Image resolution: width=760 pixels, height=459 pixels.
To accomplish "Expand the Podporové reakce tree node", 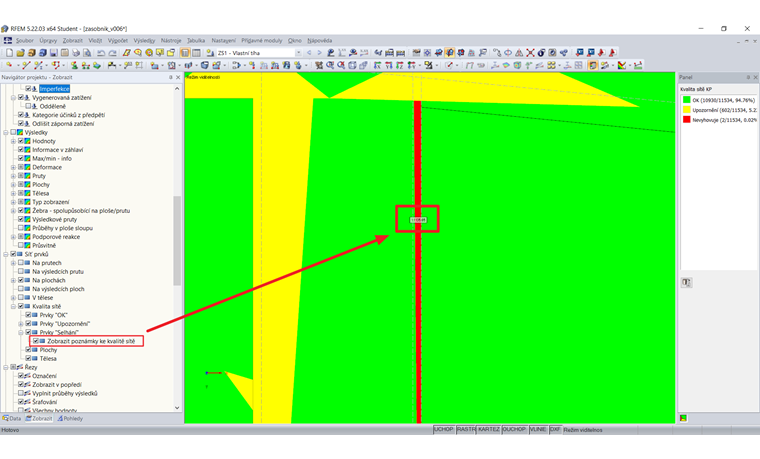I will (x=14, y=237).
